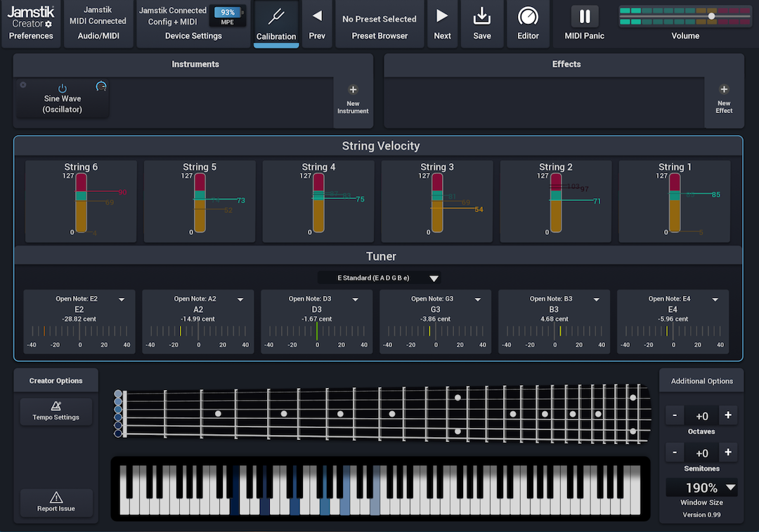
Task: Click Creator Options header
Action: [56, 380]
